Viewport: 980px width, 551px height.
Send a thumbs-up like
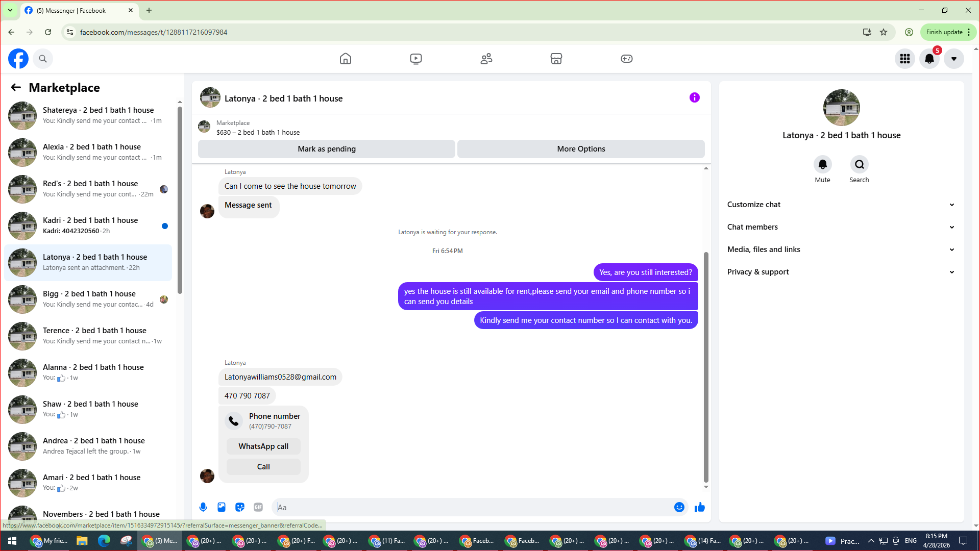coord(700,507)
